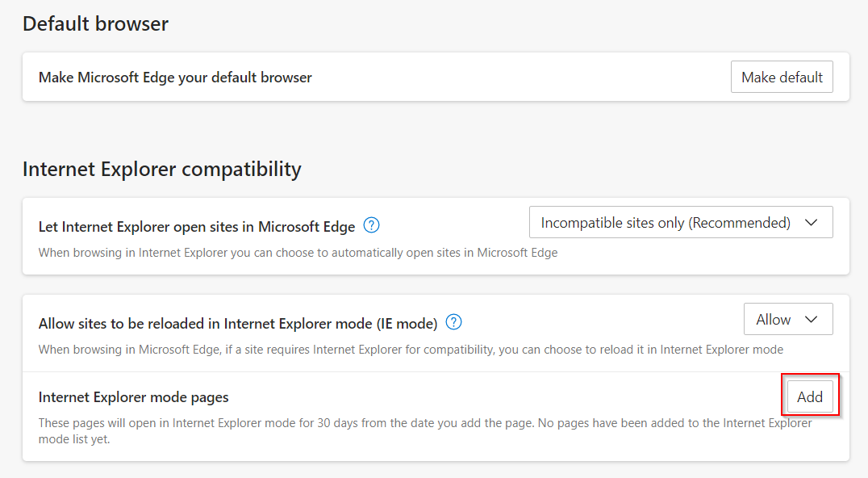
Task: Add a page to Internet Explorer mode pages
Action: point(810,396)
